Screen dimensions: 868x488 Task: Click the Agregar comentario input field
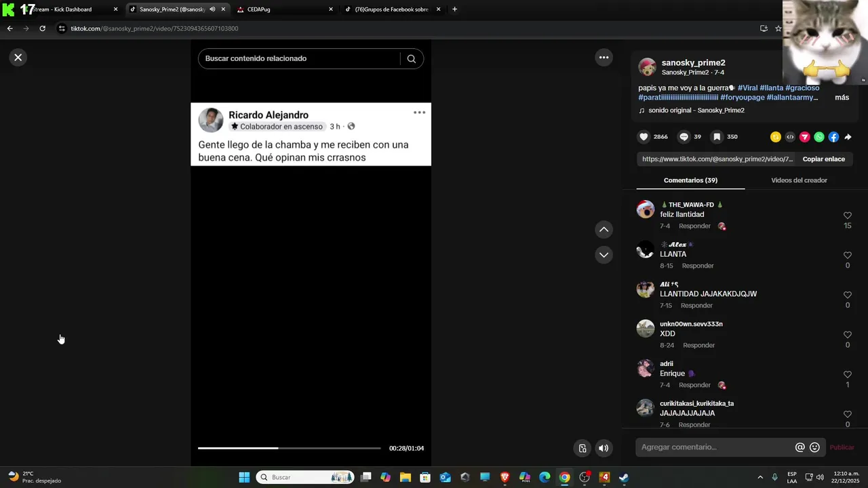(x=715, y=447)
